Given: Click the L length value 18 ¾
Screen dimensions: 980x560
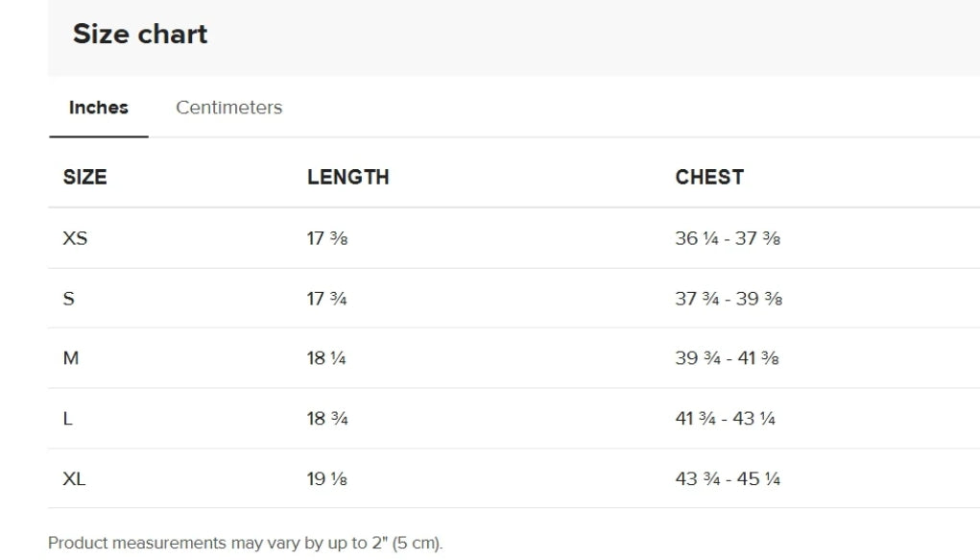Looking at the screenshot, I should 327,419.
